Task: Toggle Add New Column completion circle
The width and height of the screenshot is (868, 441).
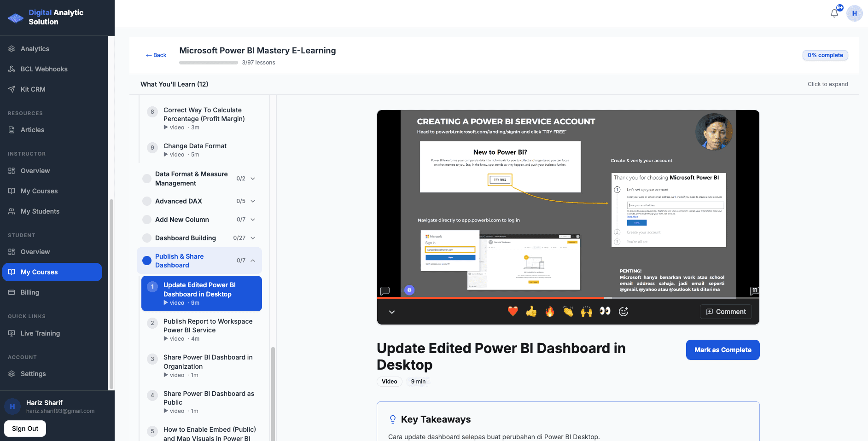Action: (147, 220)
